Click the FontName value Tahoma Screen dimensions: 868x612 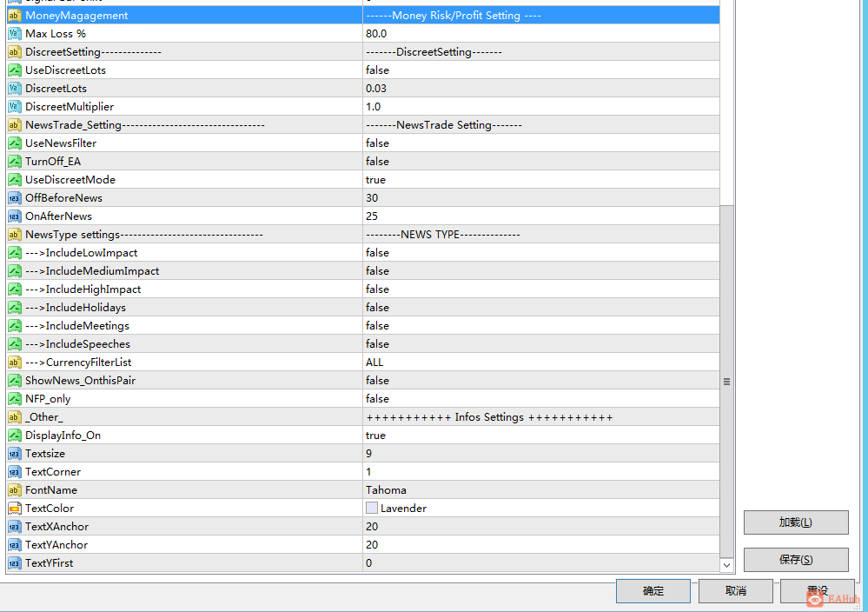point(387,490)
